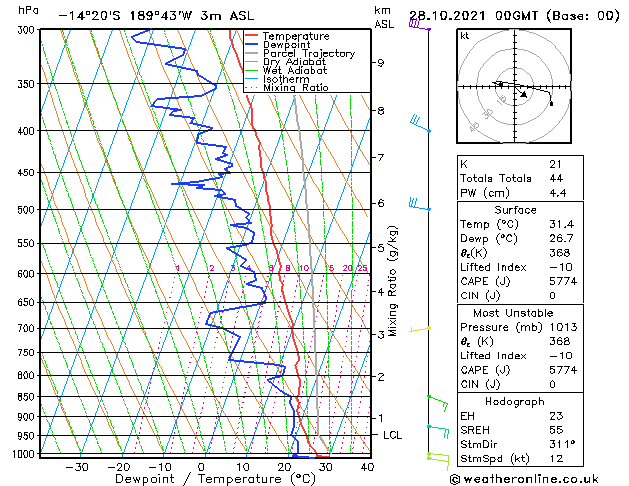Click the teal wind barb near 925 hPa
Viewport: 629px width, 486px height.
438,432
